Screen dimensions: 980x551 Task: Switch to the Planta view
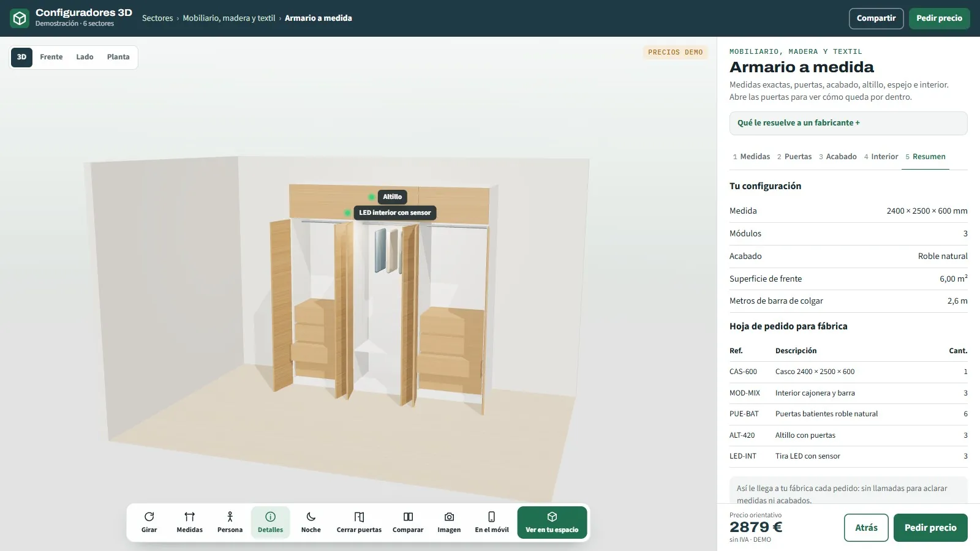(118, 57)
